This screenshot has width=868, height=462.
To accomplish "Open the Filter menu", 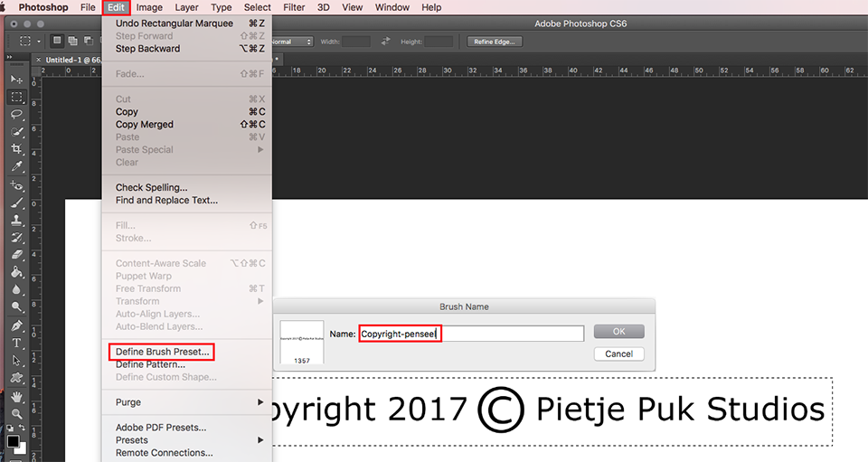I will pos(294,7).
